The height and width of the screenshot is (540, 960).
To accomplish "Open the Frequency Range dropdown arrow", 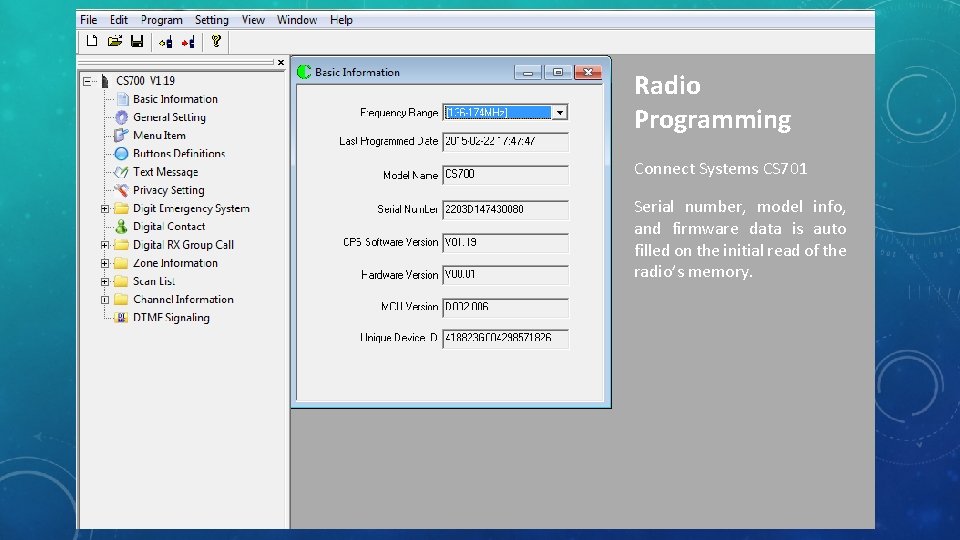I will click(x=560, y=113).
